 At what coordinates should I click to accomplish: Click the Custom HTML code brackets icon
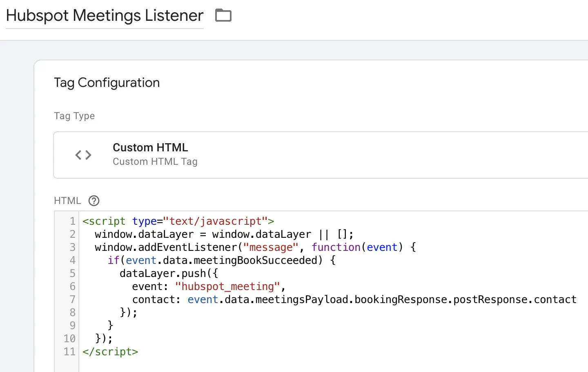pyautogui.click(x=83, y=155)
